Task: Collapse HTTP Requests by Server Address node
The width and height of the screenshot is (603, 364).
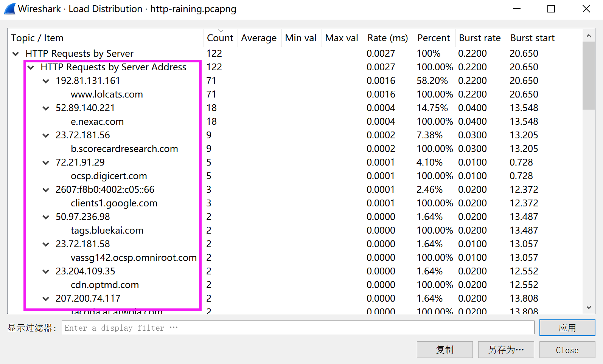Action: pyautogui.click(x=31, y=67)
